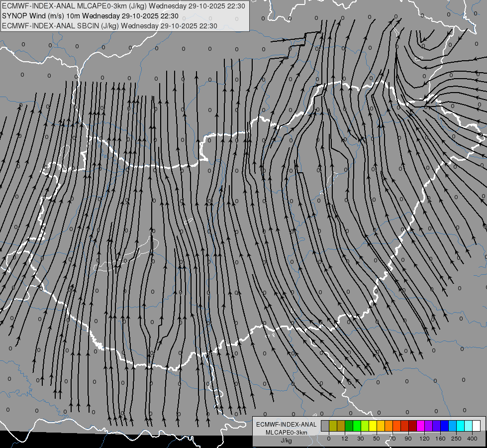Click the legend label ECMWF-INDEX-ANAL

click(x=286, y=425)
